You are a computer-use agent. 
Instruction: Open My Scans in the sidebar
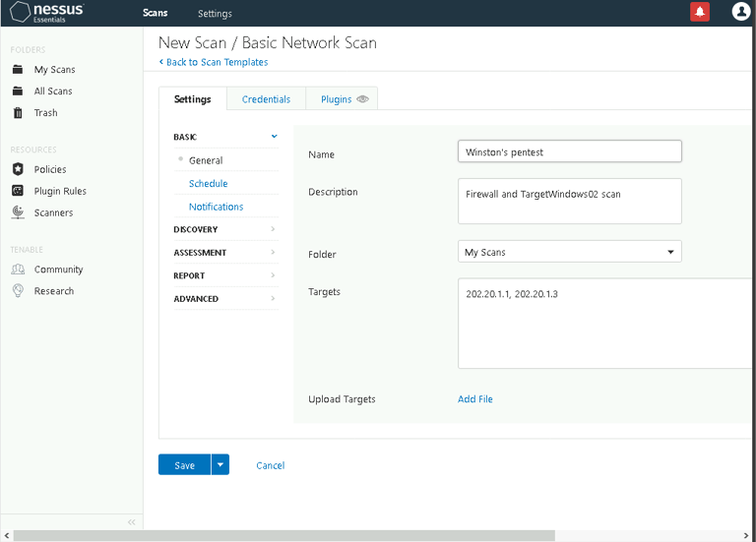click(54, 70)
